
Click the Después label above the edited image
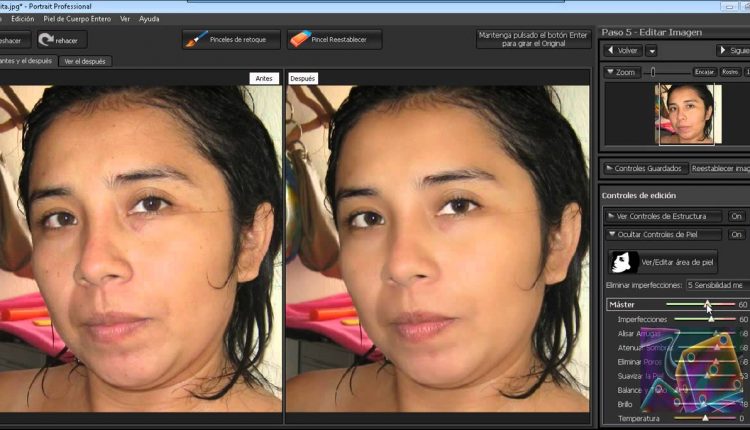pyautogui.click(x=303, y=78)
